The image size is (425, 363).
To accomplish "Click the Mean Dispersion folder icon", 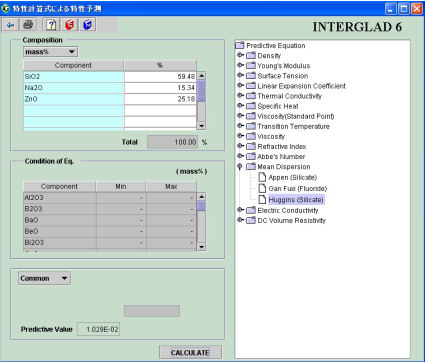I will [251, 166].
